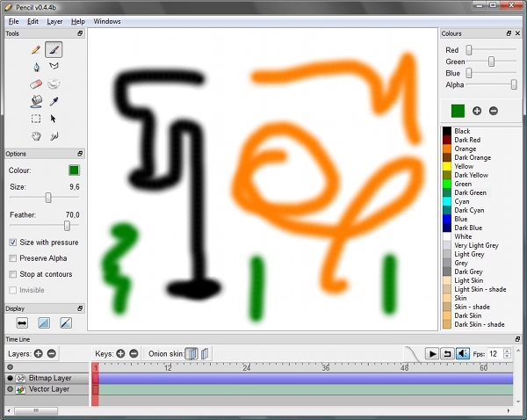Undock the Colours panel
The height and width of the screenshot is (420, 527).
509,33
